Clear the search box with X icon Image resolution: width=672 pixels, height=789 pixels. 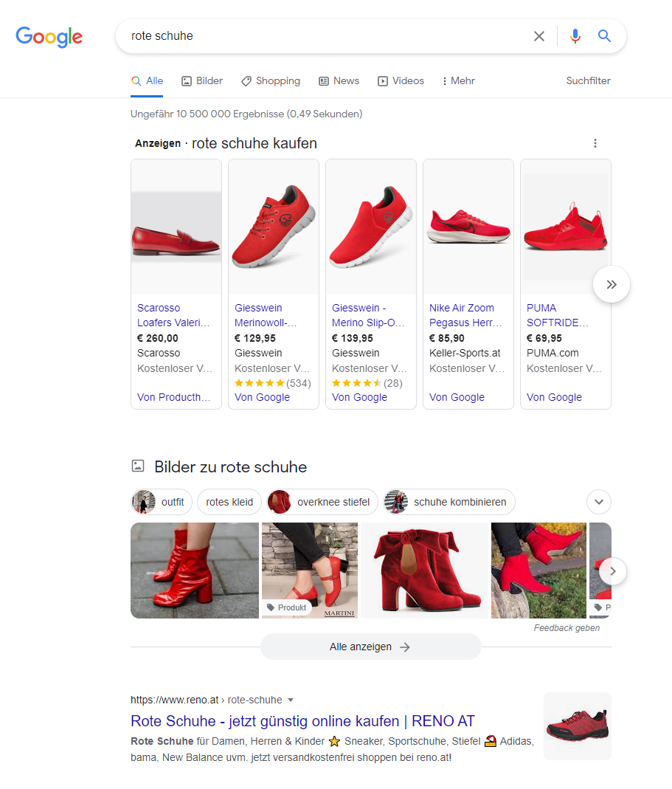[538, 36]
